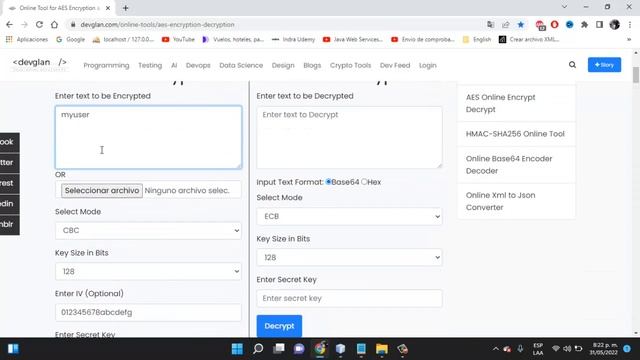
Task: Bookmark this page with the star icon
Action: (521, 24)
